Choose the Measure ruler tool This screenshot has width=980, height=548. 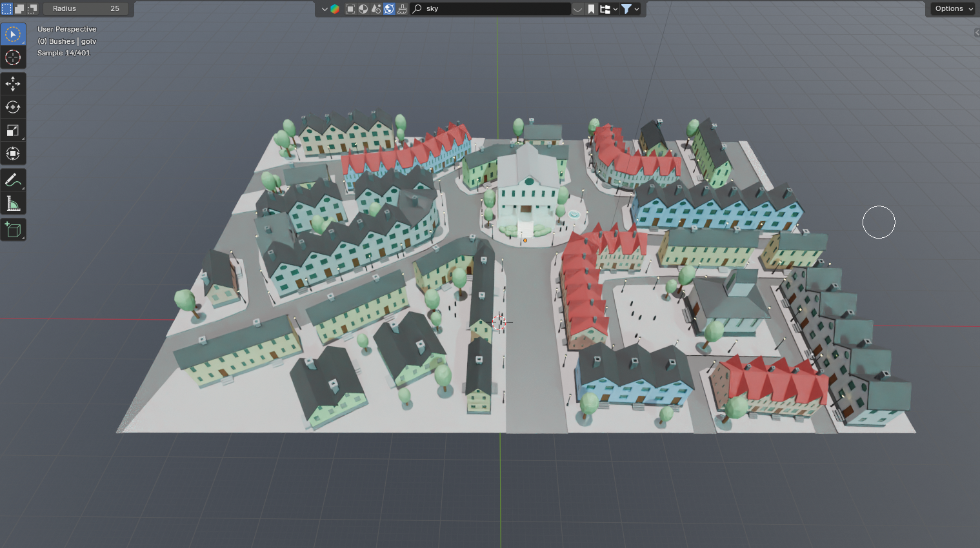(x=13, y=204)
